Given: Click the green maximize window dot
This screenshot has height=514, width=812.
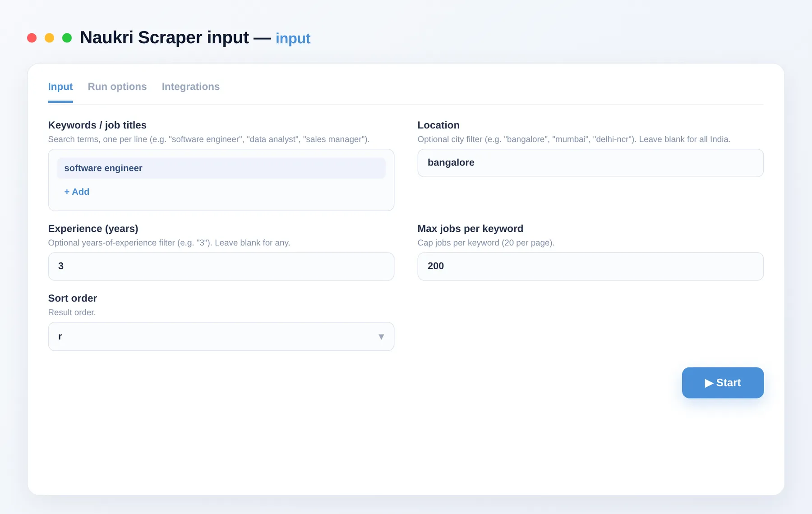Looking at the screenshot, I should 67,38.
